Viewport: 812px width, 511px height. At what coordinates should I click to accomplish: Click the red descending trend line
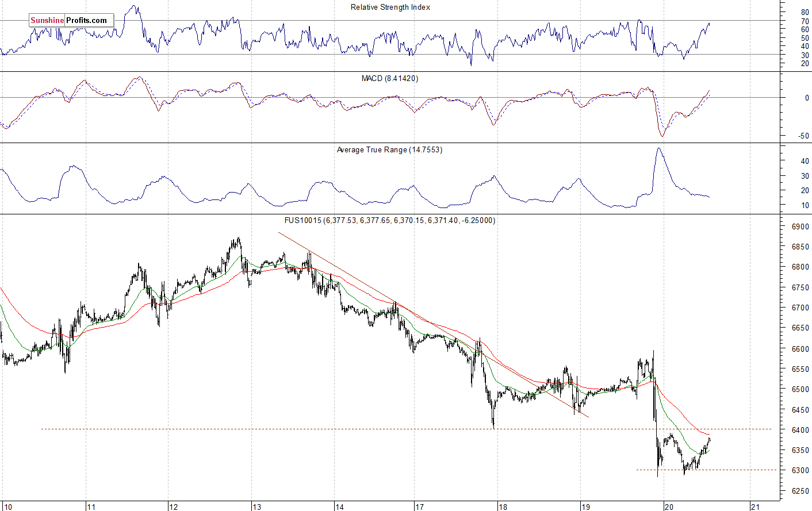click(x=434, y=325)
